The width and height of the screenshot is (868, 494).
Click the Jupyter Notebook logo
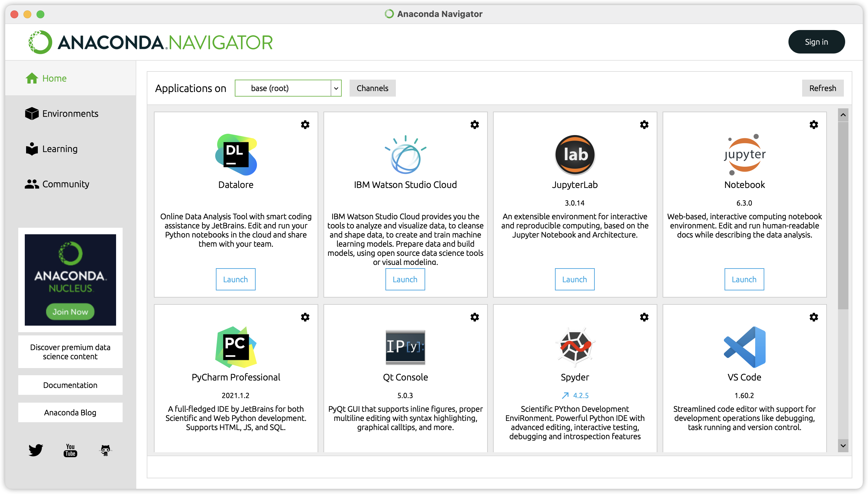coord(744,154)
